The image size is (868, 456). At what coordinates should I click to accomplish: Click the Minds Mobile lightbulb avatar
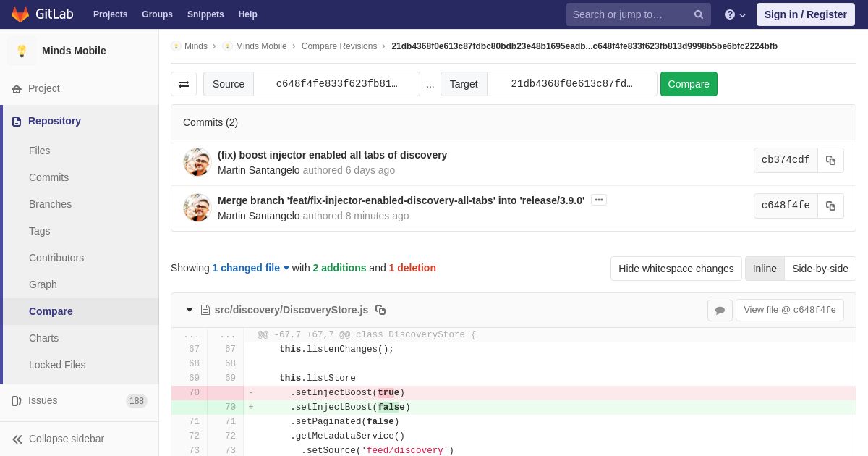point(22,51)
